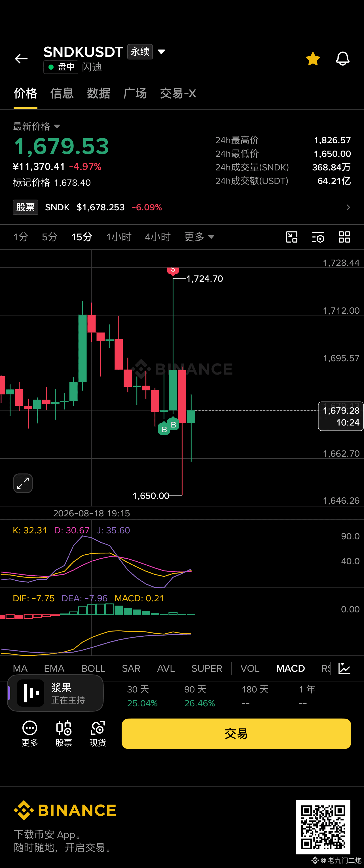Tap the 24h成交额 value 64.21亿
This screenshot has height=868, width=364.
pos(334,181)
